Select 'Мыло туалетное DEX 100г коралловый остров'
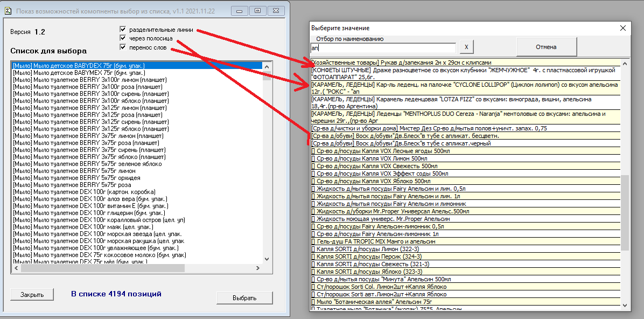The height and width of the screenshot is (319, 644). pyautogui.click(x=137, y=219)
